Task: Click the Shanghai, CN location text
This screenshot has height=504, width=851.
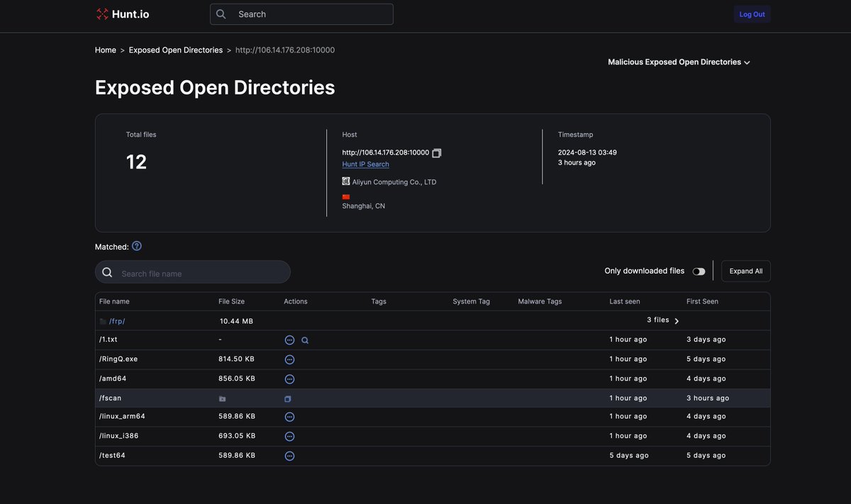Action: pos(364,206)
